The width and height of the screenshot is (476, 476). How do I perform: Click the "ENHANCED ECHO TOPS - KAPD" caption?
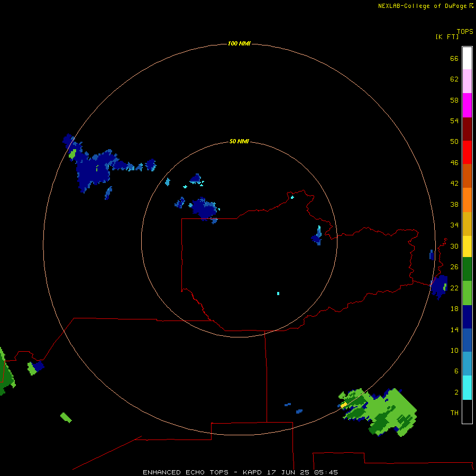pyautogui.click(x=202, y=472)
